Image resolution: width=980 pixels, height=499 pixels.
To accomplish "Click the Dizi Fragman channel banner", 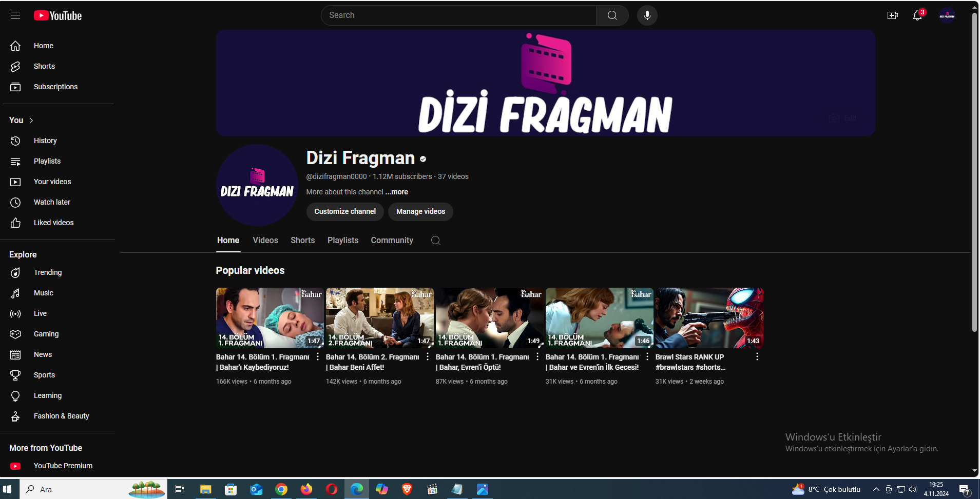I will (546, 83).
